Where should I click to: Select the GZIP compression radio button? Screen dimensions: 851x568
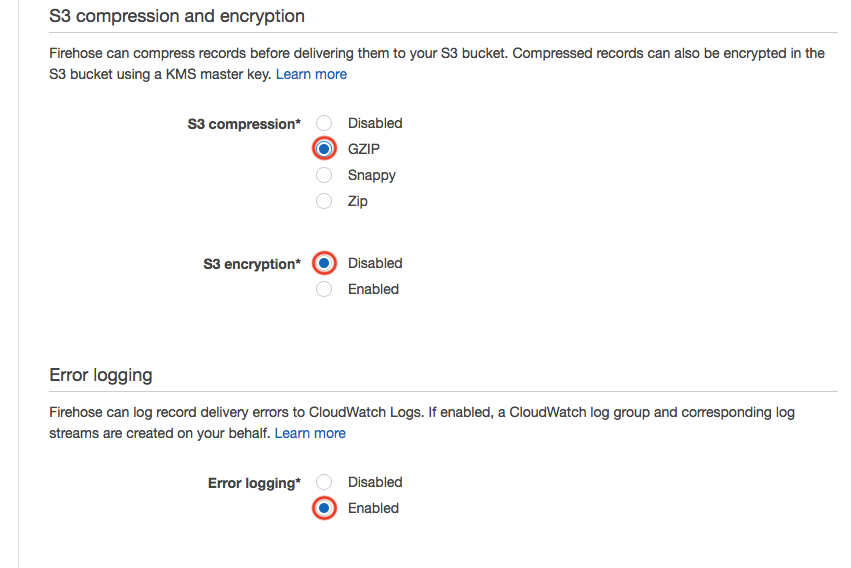[x=324, y=149]
